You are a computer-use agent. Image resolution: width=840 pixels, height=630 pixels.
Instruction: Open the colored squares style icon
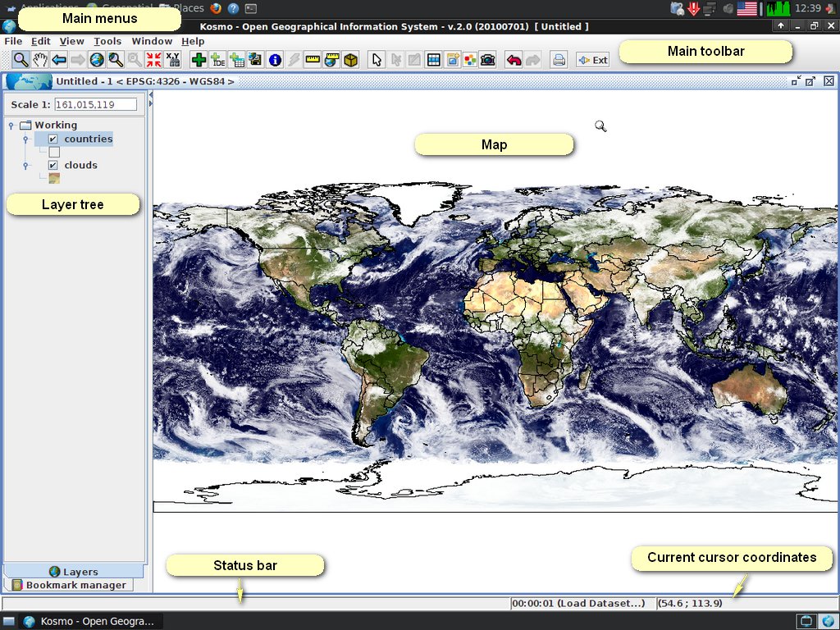pos(470,59)
